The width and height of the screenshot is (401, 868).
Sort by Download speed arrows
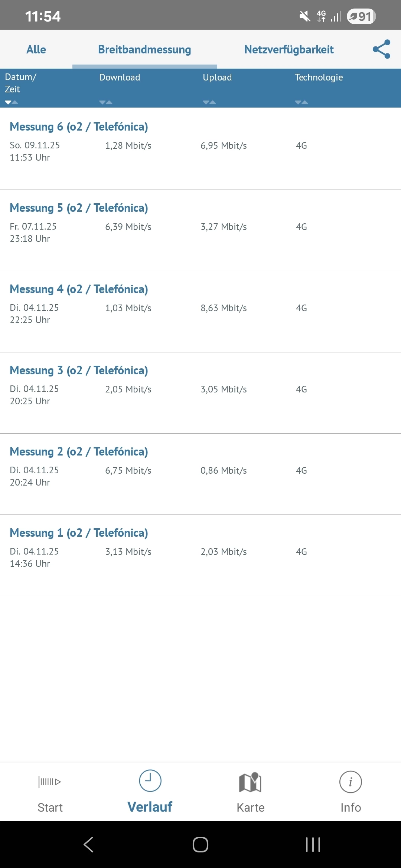click(x=106, y=102)
